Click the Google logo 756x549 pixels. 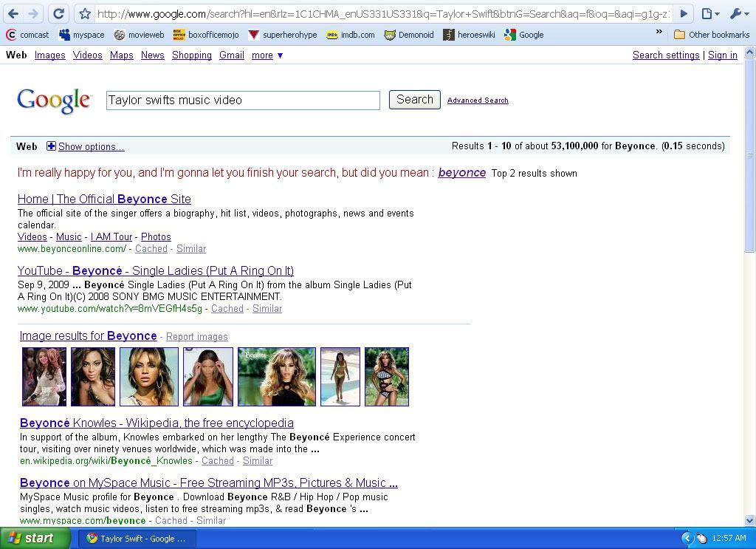coord(54,100)
